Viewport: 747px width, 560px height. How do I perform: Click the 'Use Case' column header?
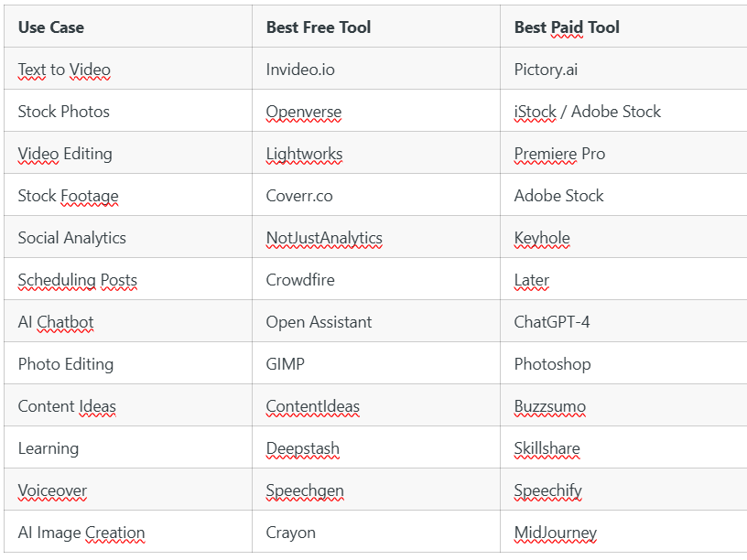[x=127, y=27]
